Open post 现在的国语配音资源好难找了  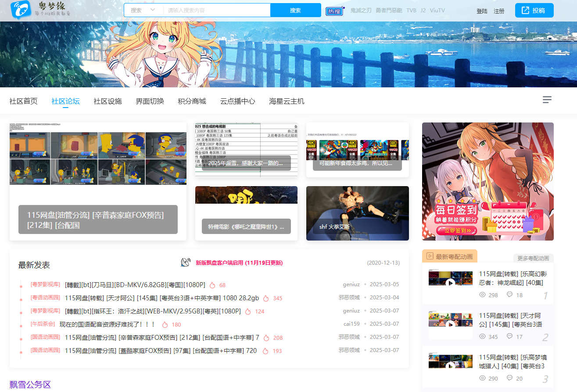[x=107, y=324]
